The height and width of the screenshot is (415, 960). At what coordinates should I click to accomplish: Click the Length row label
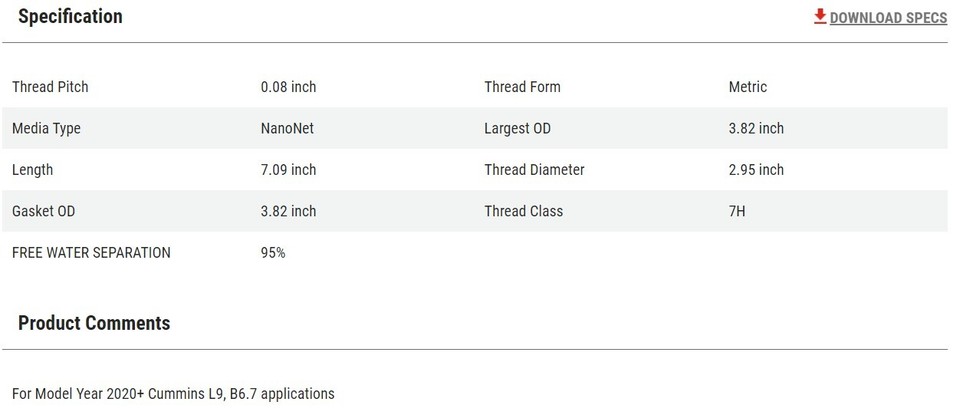[x=33, y=170]
